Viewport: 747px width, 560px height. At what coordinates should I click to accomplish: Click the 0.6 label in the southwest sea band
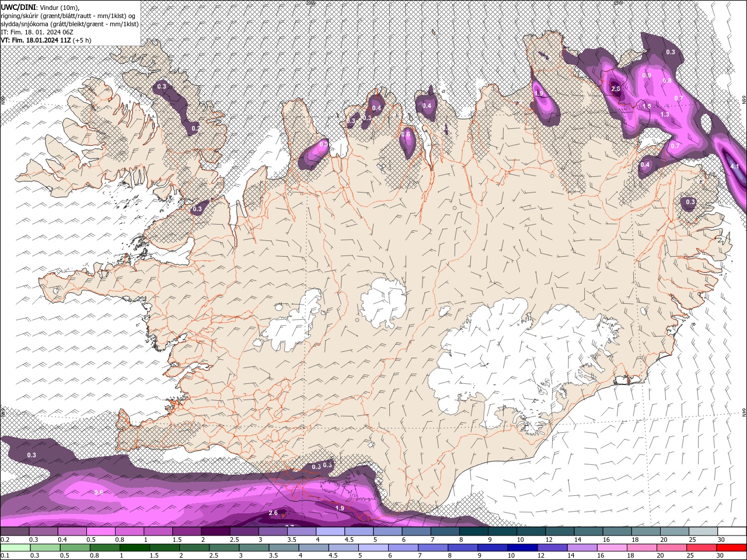pyautogui.click(x=99, y=492)
